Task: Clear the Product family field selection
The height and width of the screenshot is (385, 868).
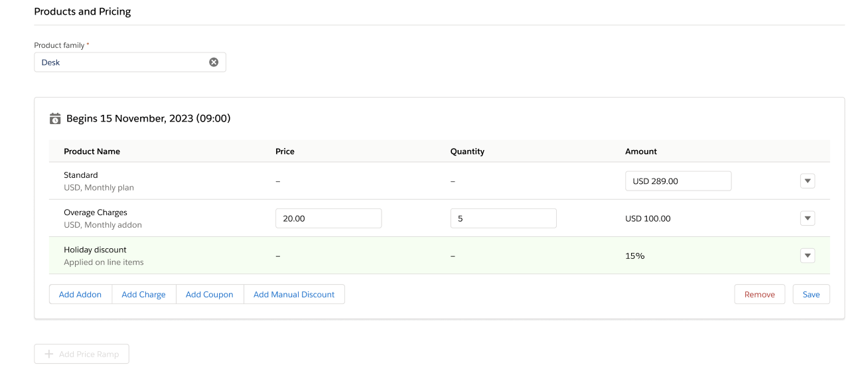Action: tap(214, 62)
